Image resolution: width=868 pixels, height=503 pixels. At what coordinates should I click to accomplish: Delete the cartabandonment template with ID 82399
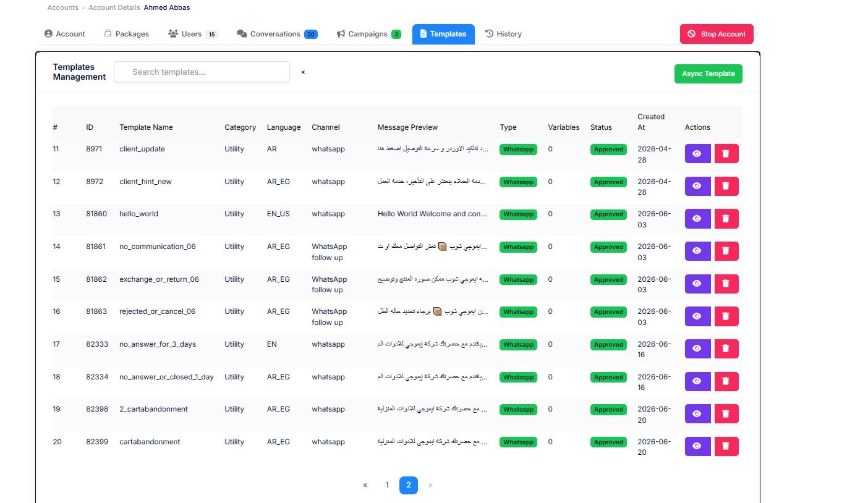pyautogui.click(x=726, y=446)
